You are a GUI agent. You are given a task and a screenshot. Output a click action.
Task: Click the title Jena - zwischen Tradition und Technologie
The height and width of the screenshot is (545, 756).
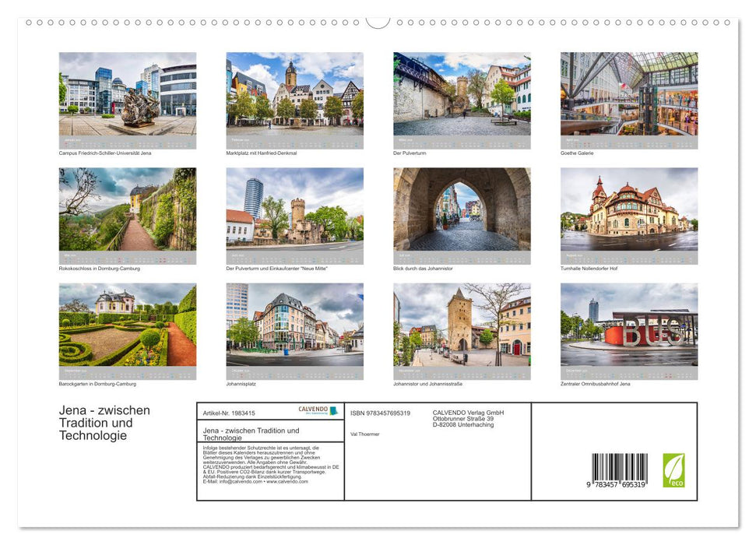[x=105, y=424]
